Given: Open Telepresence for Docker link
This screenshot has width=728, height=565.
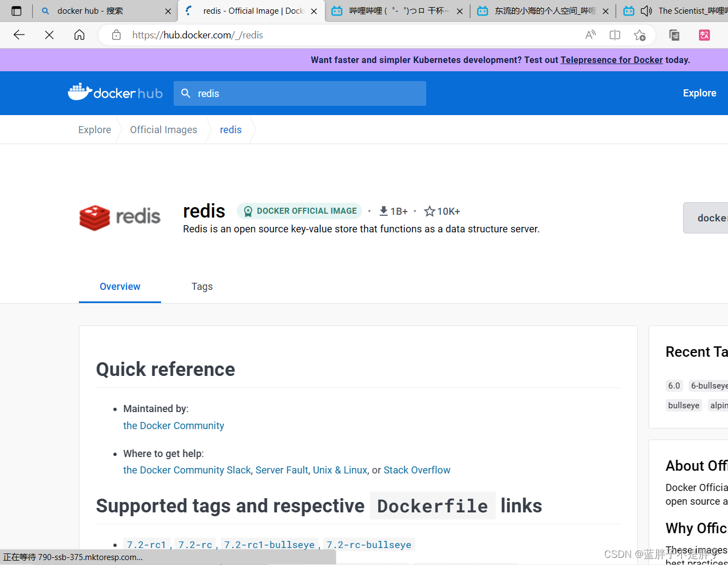Looking at the screenshot, I should [x=611, y=60].
